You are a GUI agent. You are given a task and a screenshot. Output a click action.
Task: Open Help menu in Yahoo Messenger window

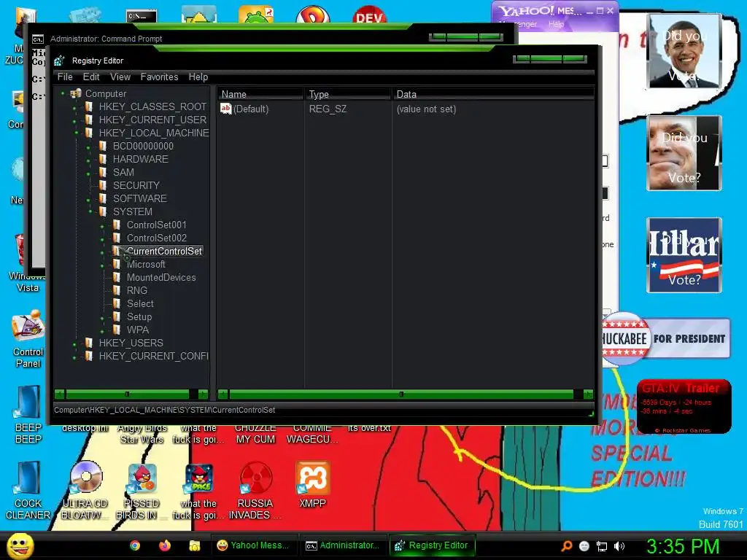coord(556,24)
